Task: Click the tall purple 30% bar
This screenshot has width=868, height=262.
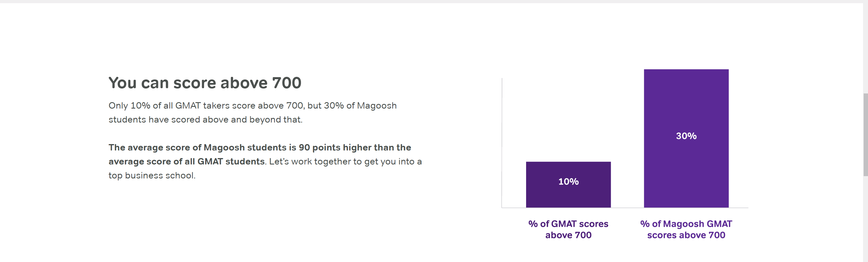Action: pos(686,138)
